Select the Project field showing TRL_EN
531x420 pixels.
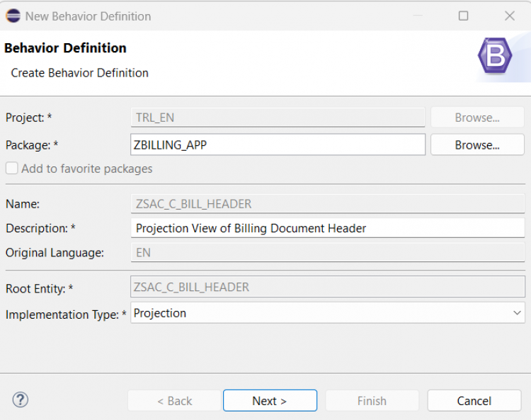coord(278,118)
